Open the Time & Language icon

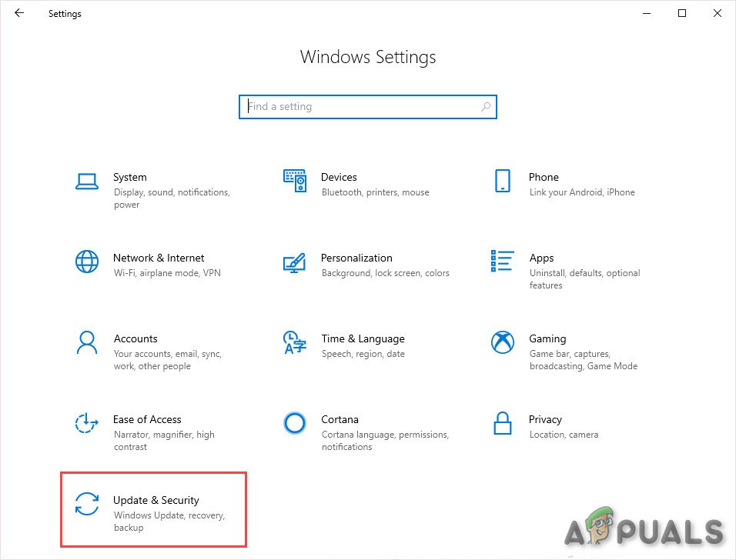295,342
